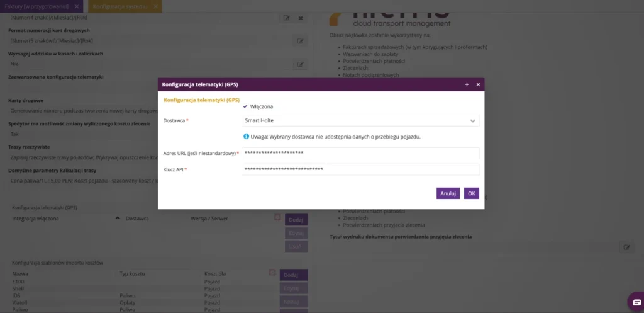644x313 pixels.
Task: Click 'Wezwaniach do zapłaty' list item
Action: pyautogui.click(x=370, y=54)
